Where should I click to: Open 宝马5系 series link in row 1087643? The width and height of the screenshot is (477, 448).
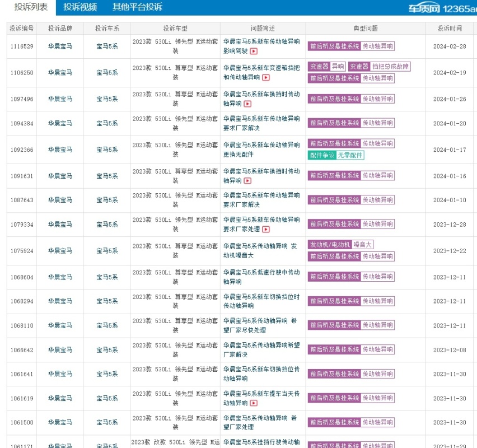coord(107,200)
